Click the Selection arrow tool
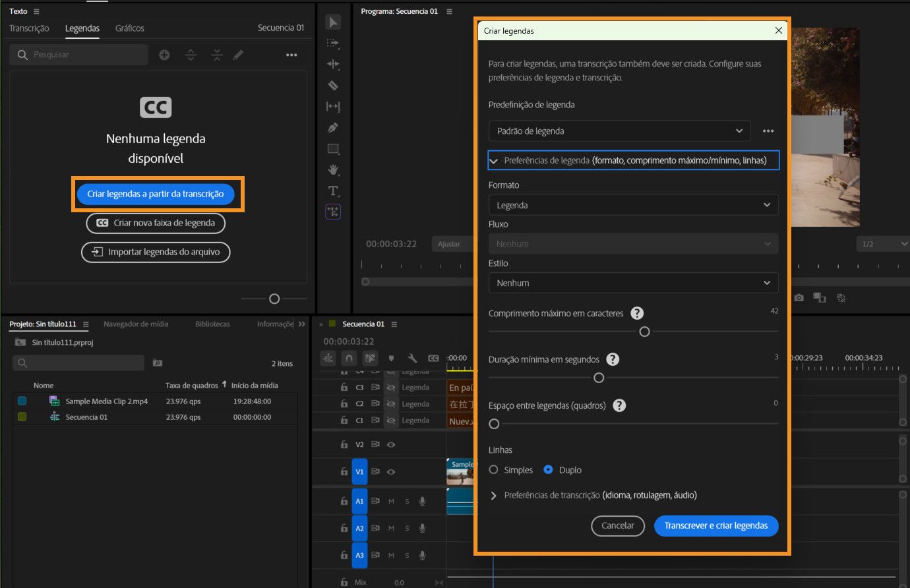910x588 pixels. (x=333, y=22)
